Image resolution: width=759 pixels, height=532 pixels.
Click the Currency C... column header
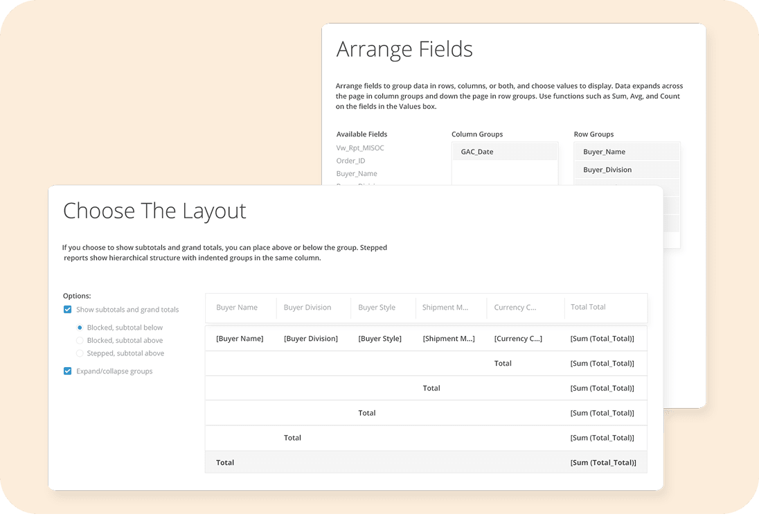[515, 308]
